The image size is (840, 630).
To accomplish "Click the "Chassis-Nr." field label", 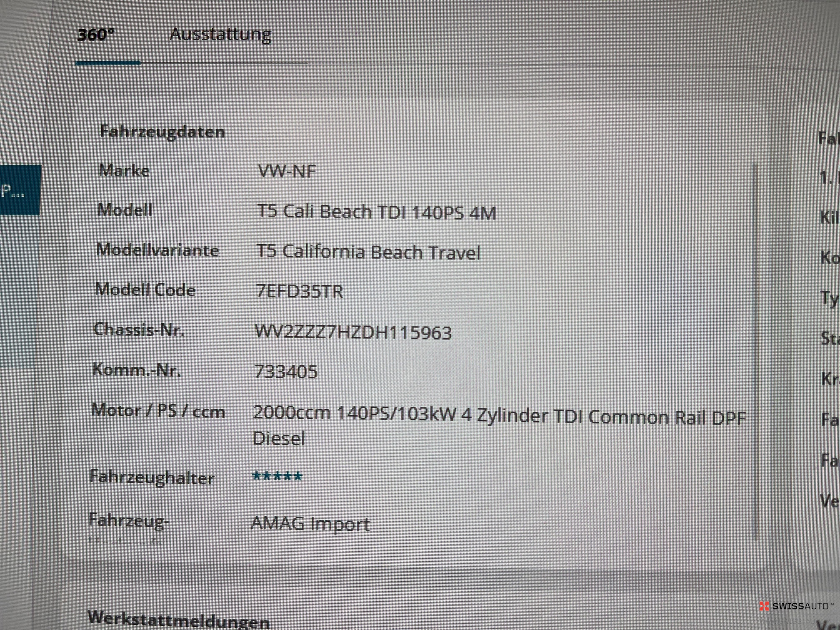I will (139, 330).
